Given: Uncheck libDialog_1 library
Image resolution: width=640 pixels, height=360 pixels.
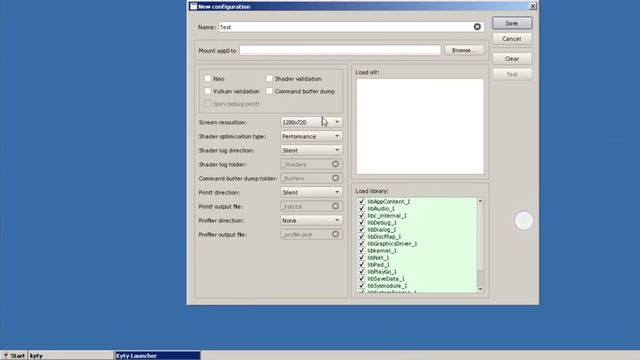Looking at the screenshot, I should pyautogui.click(x=361, y=229).
